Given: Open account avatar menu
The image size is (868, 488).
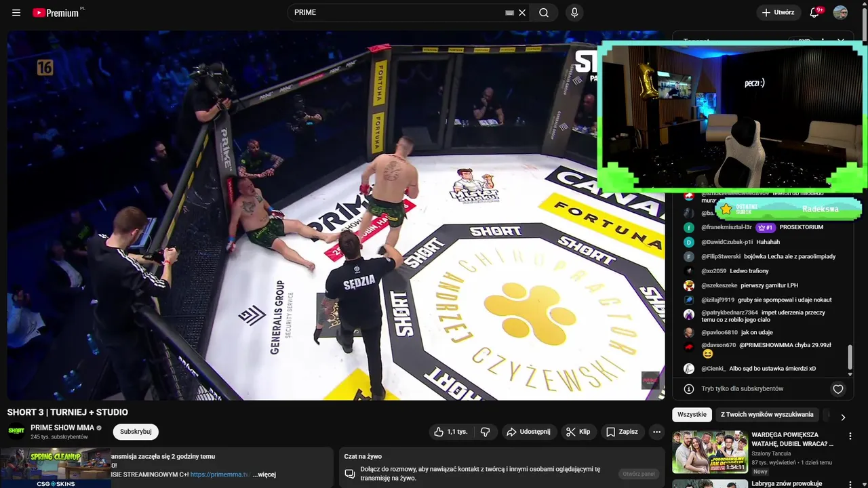Looking at the screenshot, I should click(x=840, y=12).
